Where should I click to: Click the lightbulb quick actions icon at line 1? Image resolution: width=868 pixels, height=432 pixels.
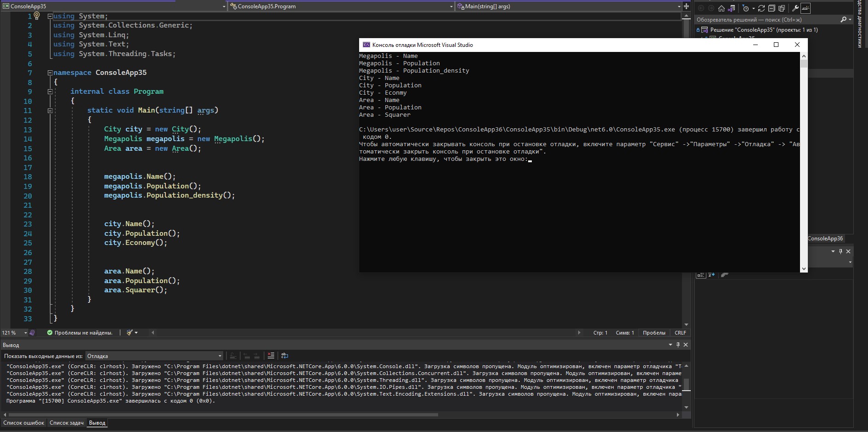click(x=37, y=16)
